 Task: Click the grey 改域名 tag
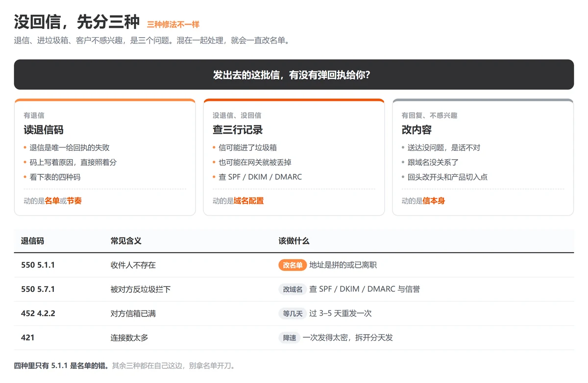tap(293, 289)
